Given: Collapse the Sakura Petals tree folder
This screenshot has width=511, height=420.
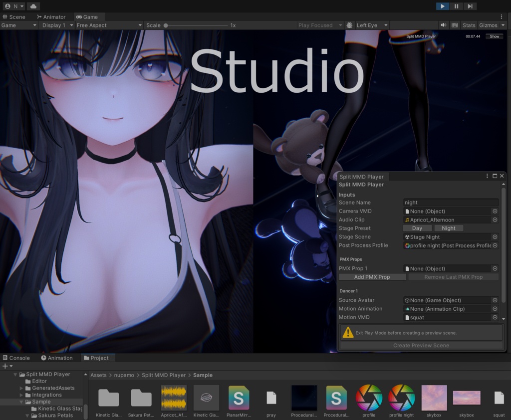Looking at the screenshot, I should 27,416.
